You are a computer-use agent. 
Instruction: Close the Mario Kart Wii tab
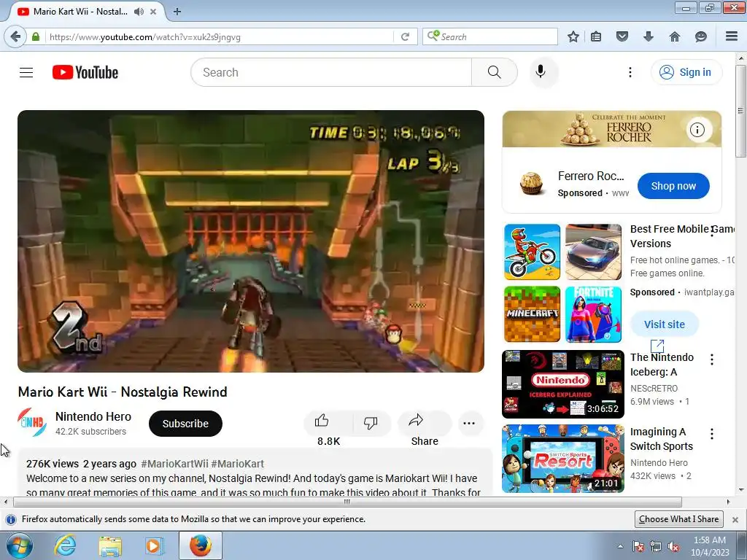(x=153, y=12)
